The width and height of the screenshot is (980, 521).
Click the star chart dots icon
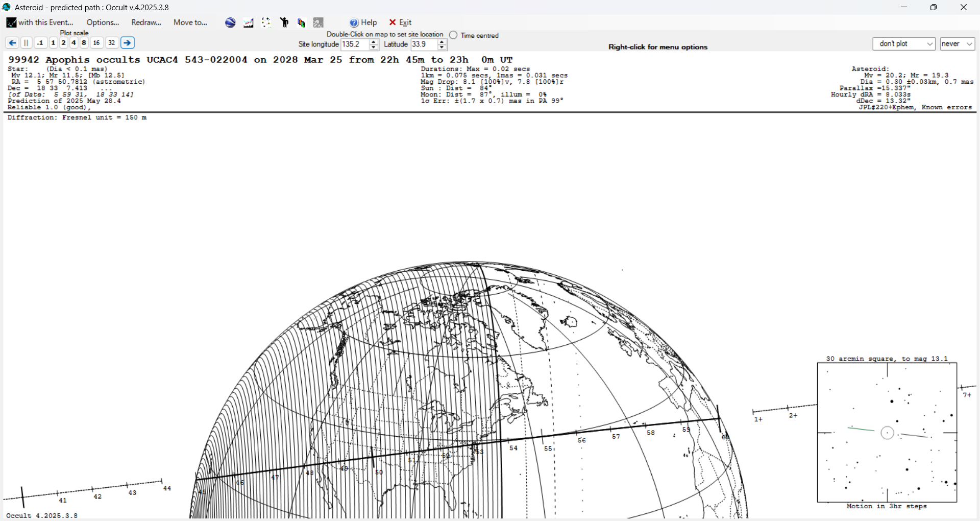[x=266, y=22]
